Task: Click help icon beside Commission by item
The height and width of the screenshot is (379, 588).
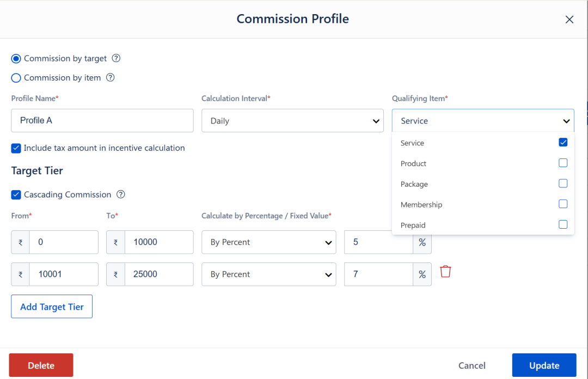Action: 110,77
